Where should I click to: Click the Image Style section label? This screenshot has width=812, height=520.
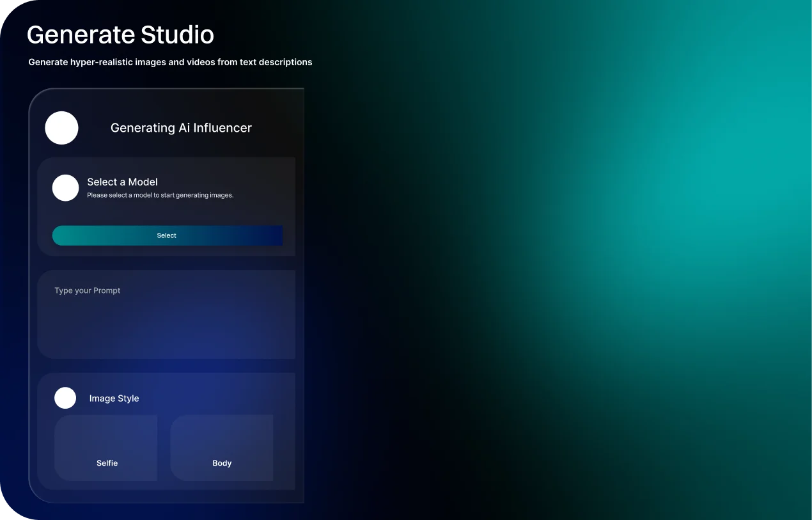[x=114, y=398]
